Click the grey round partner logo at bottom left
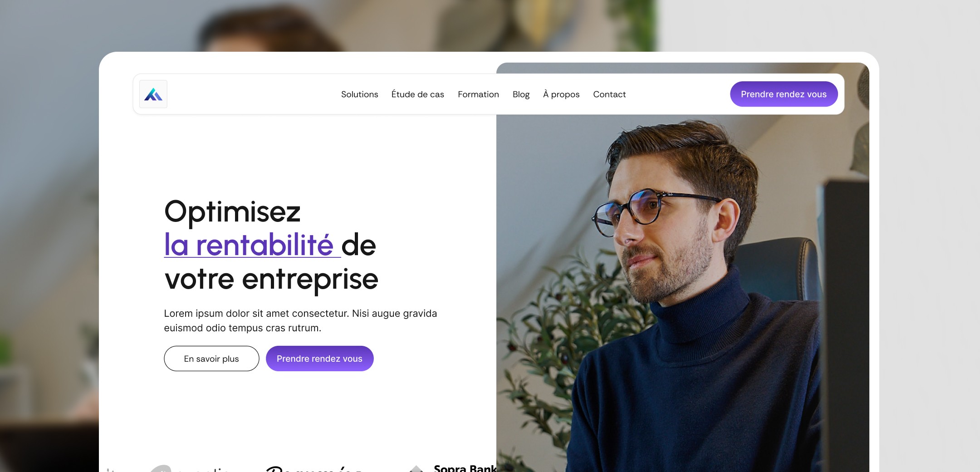Viewport: 980px width, 472px height. pos(161,469)
